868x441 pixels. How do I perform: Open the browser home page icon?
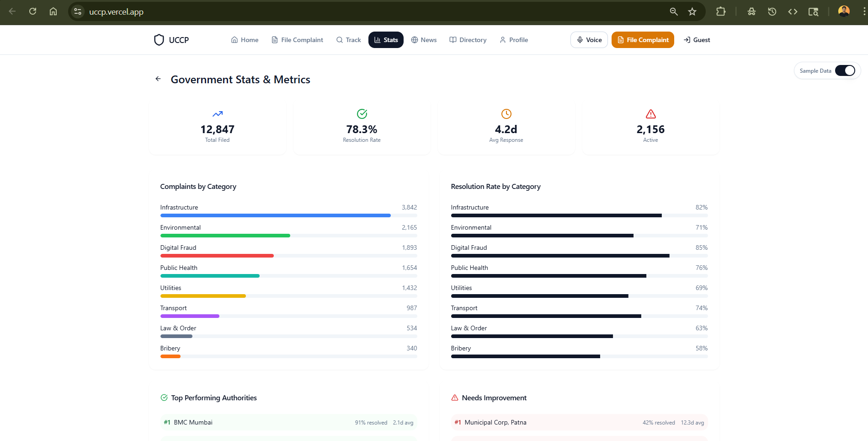pyautogui.click(x=53, y=11)
